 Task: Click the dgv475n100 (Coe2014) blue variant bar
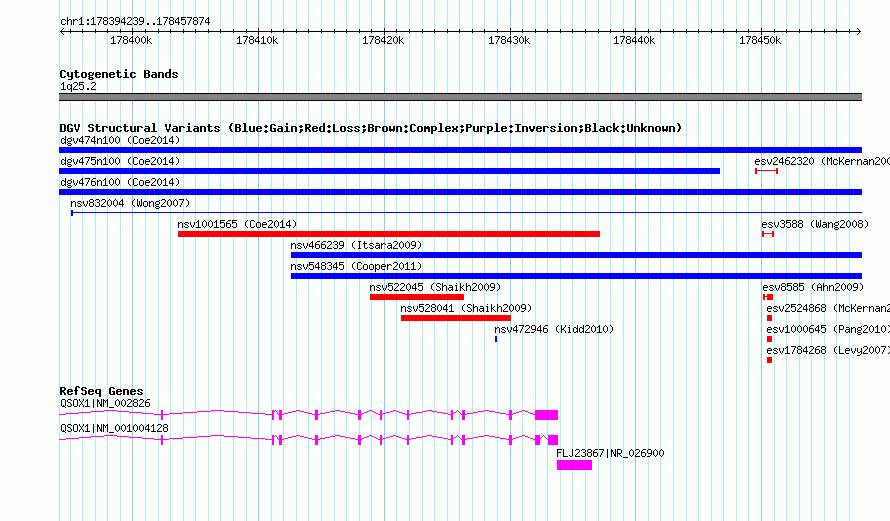(389, 171)
